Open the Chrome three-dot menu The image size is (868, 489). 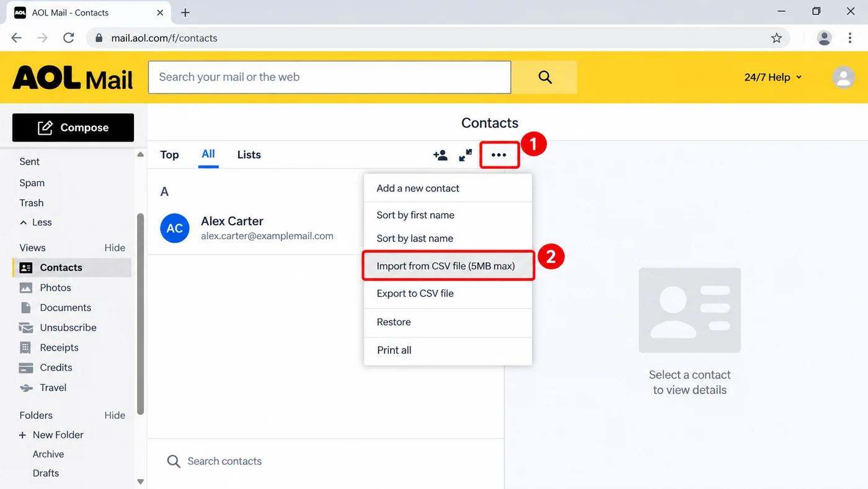coord(850,38)
